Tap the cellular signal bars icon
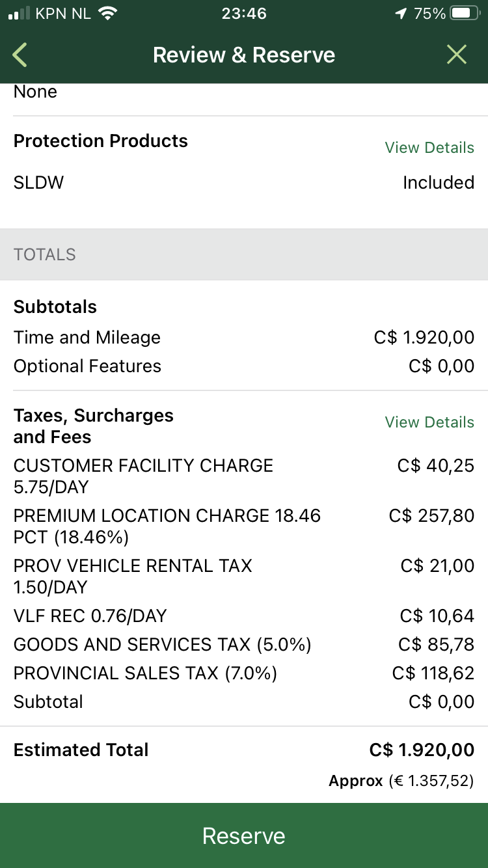The height and width of the screenshot is (868, 488). 20,14
